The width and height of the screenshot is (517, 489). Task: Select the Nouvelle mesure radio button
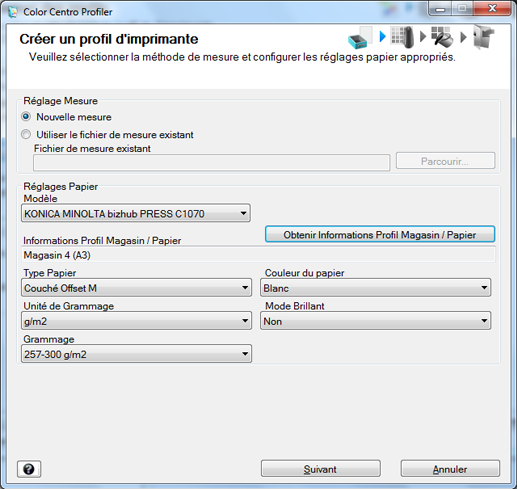tap(26, 117)
